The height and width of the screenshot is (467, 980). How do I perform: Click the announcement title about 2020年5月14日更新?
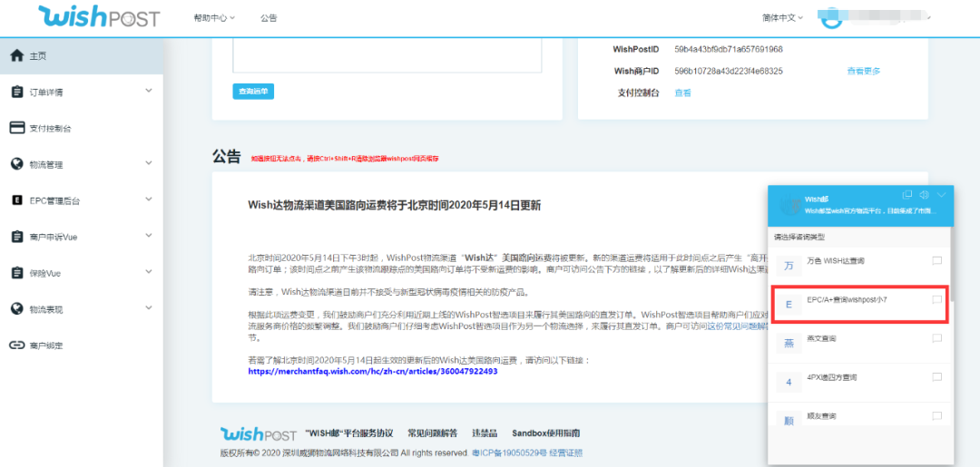click(395, 206)
